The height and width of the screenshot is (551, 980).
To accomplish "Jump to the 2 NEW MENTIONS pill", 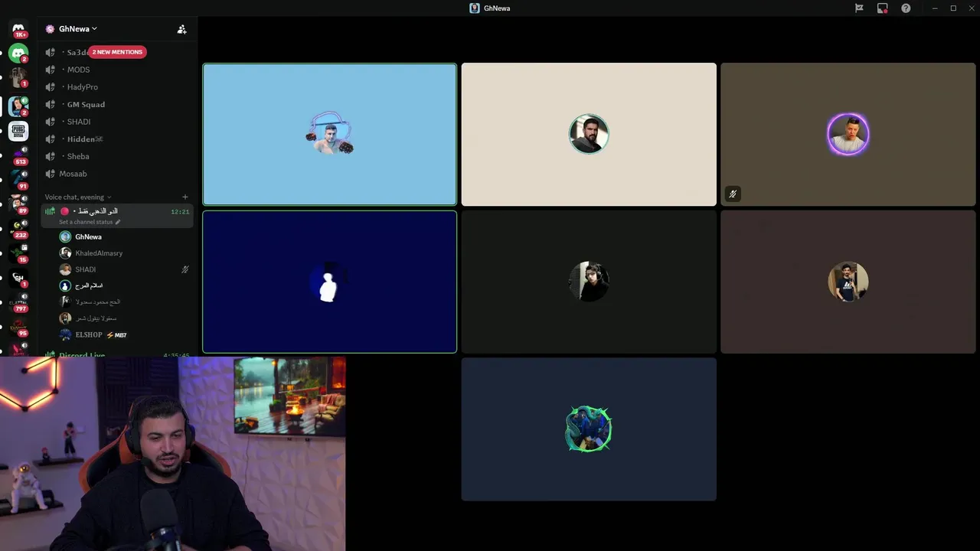I will pos(117,52).
